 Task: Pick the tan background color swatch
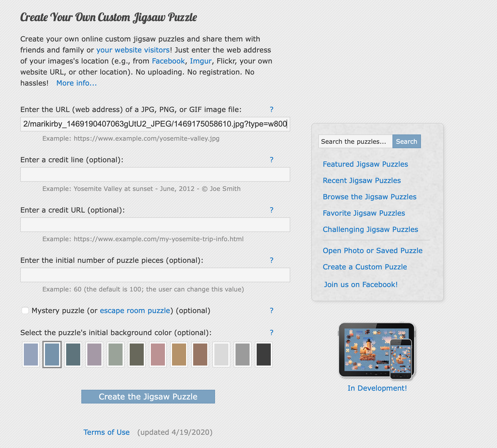179,355
